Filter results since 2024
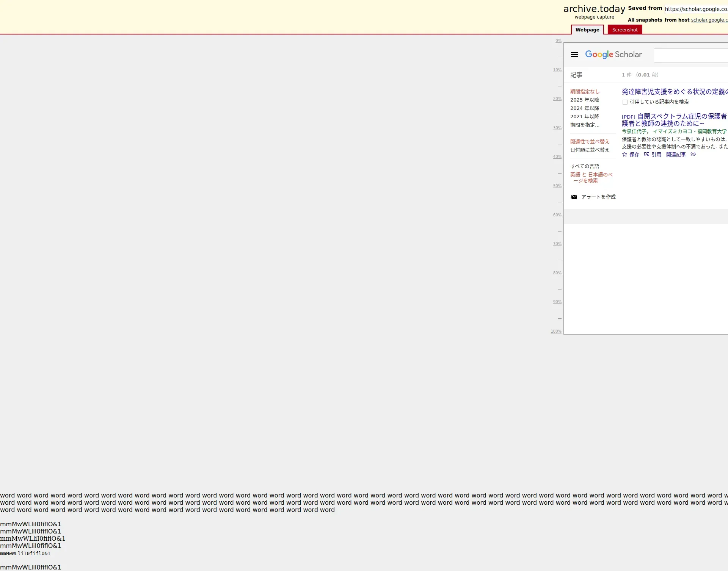Image resolution: width=728 pixels, height=571 pixels. [584, 108]
